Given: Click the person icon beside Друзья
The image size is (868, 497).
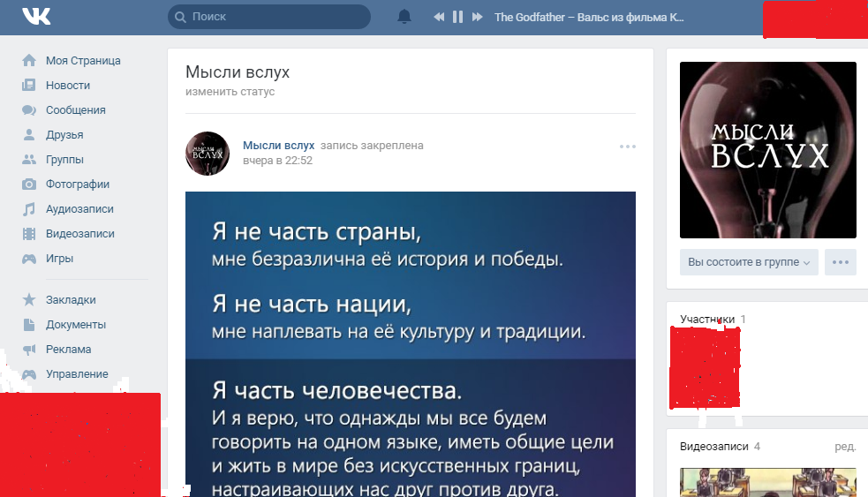Looking at the screenshot, I should pyautogui.click(x=29, y=134).
